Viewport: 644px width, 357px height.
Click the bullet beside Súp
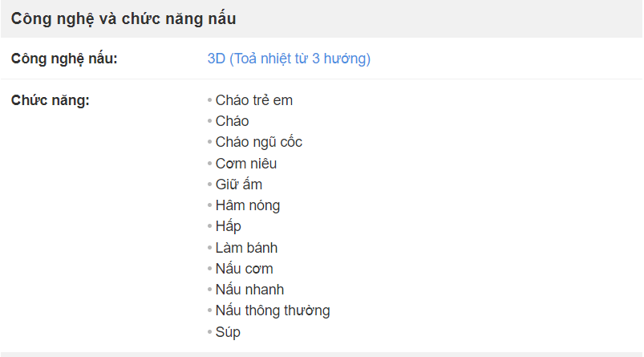pyautogui.click(x=209, y=331)
